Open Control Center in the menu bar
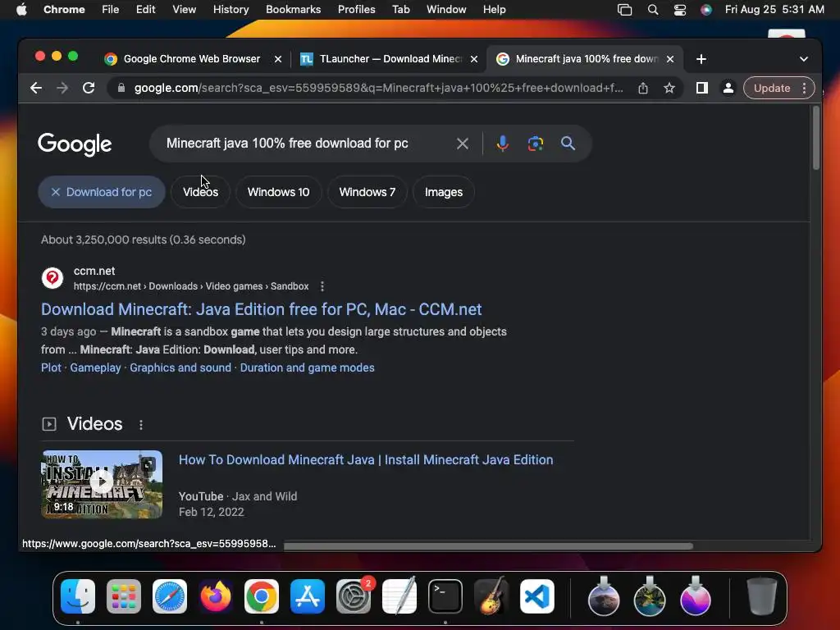Image resolution: width=840 pixels, height=630 pixels. pyautogui.click(x=680, y=10)
